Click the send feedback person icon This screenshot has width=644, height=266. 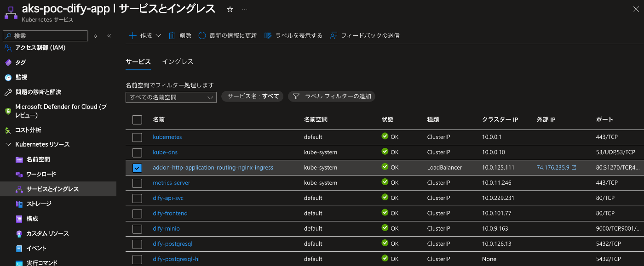point(334,35)
